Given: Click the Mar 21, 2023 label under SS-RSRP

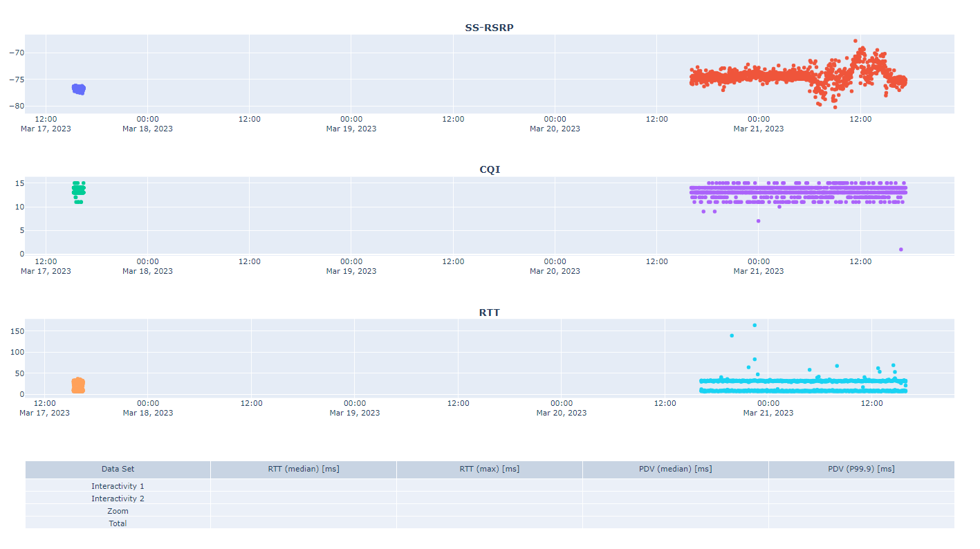Looking at the screenshot, I should 759,129.
